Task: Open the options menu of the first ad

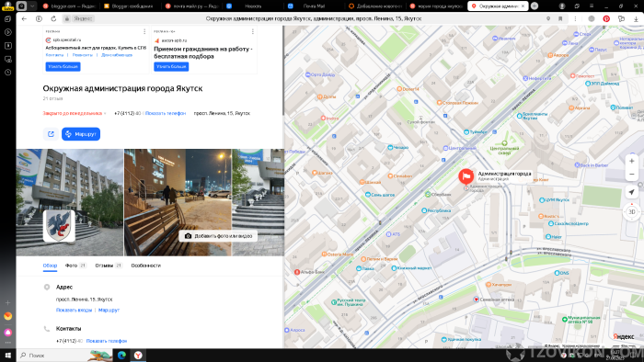Action: (x=144, y=31)
